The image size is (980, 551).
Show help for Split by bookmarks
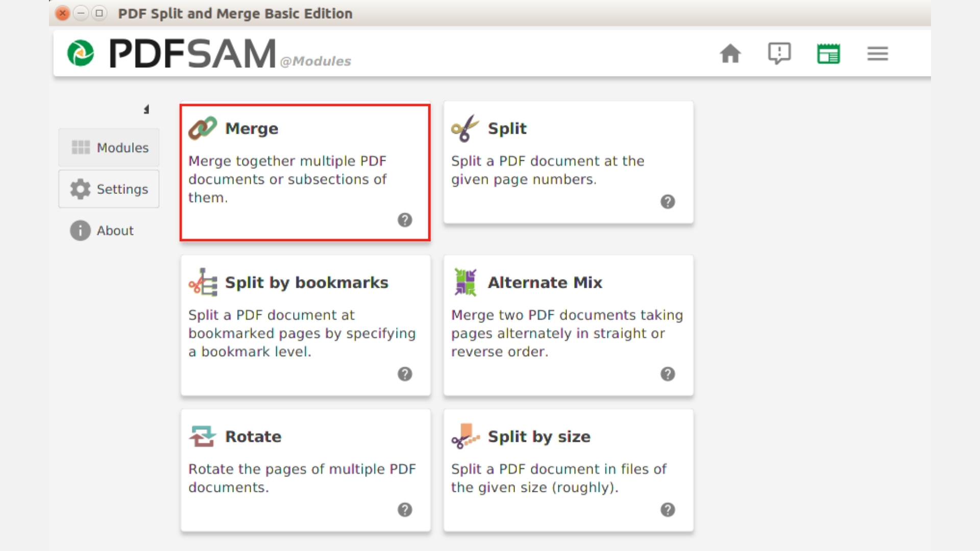coord(405,374)
